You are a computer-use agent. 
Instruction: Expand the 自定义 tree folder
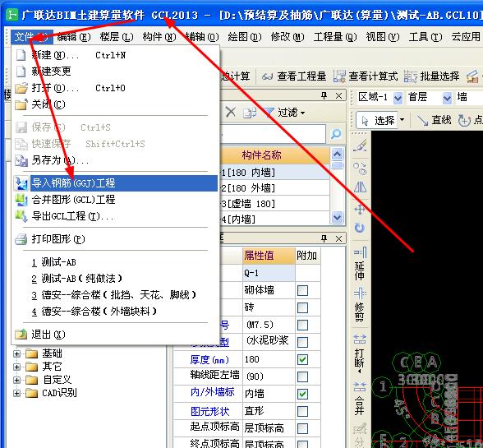(x=16, y=380)
